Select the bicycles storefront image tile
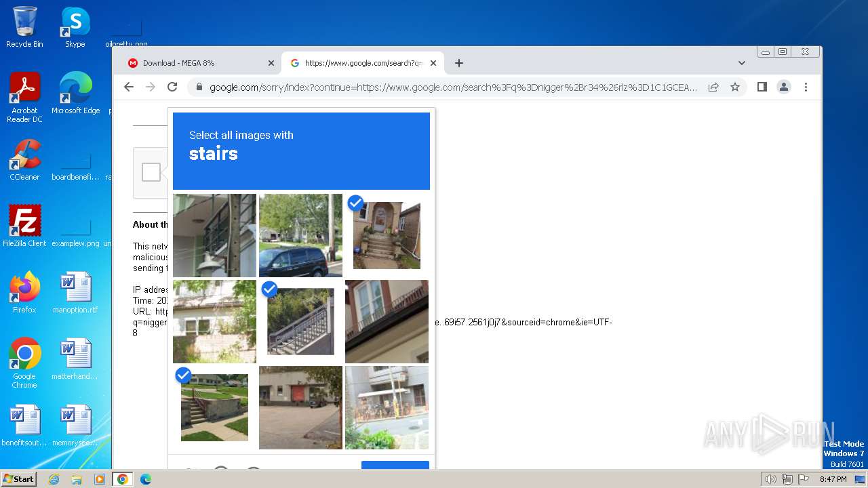 [x=387, y=407]
